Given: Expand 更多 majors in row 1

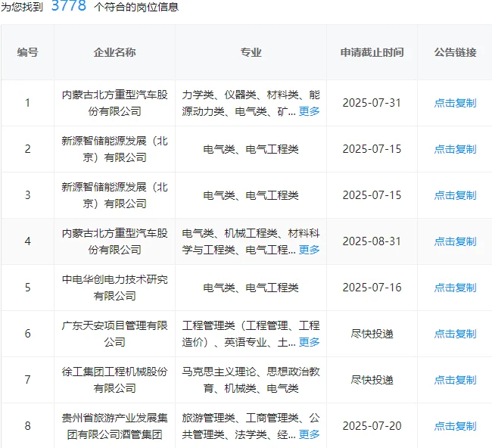Looking at the screenshot, I should [309, 111].
